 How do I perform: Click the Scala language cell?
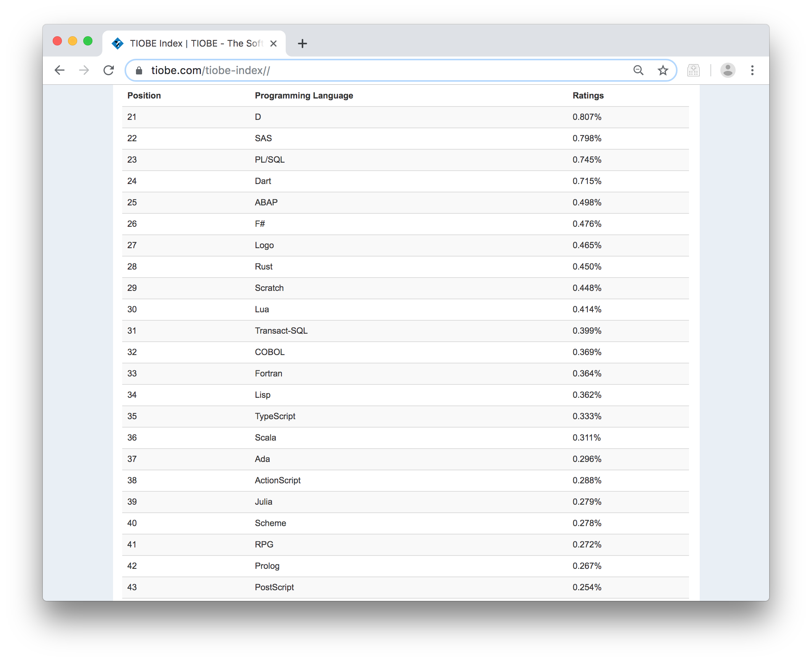[x=265, y=438]
